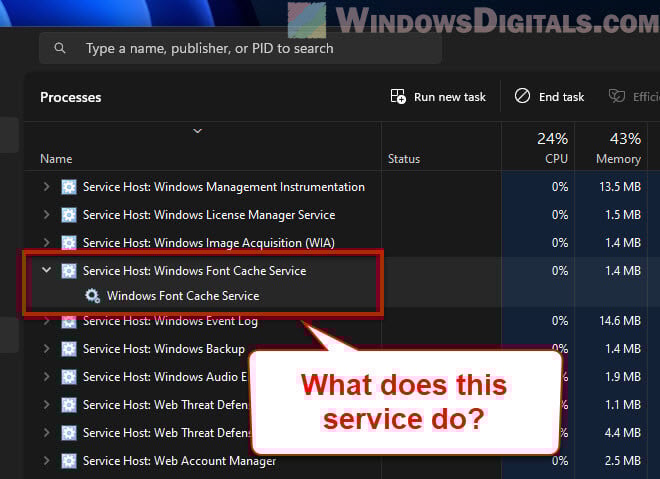Click the Windows Management Instrumentation gear icon
This screenshot has height=479, width=660.
tap(69, 186)
